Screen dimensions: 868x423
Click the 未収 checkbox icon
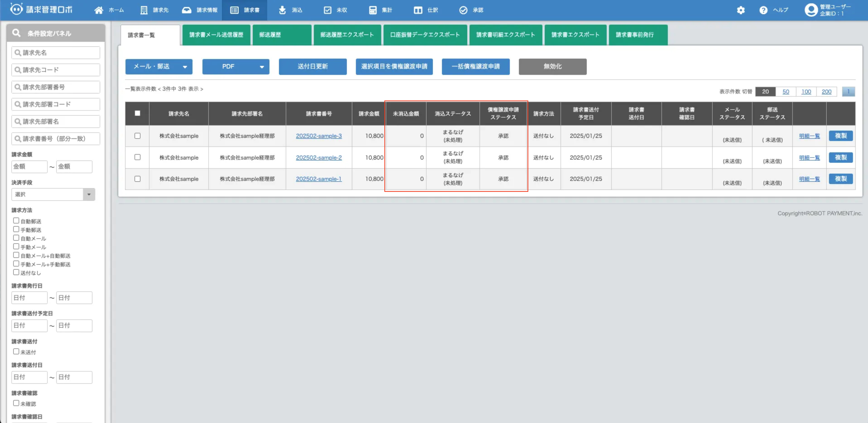coord(328,10)
